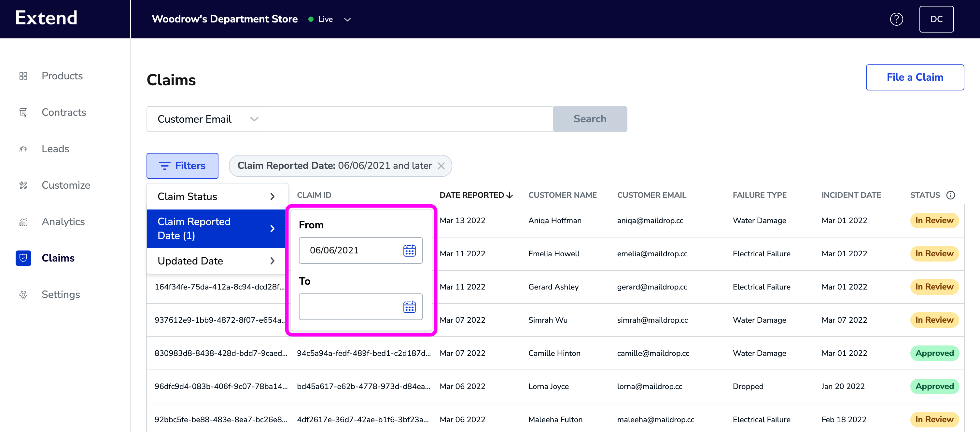980x432 pixels.
Task: Expand the Claim Reported Date filter submenu
Action: point(216,228)
